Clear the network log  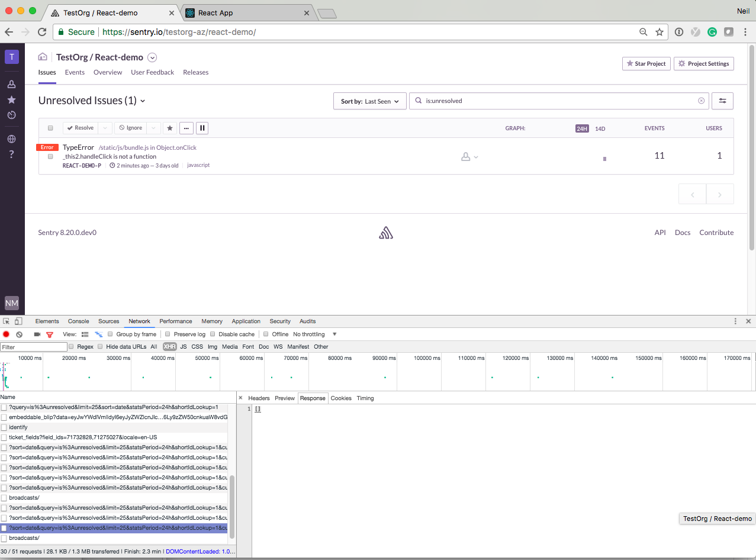[x=19, y=334]
